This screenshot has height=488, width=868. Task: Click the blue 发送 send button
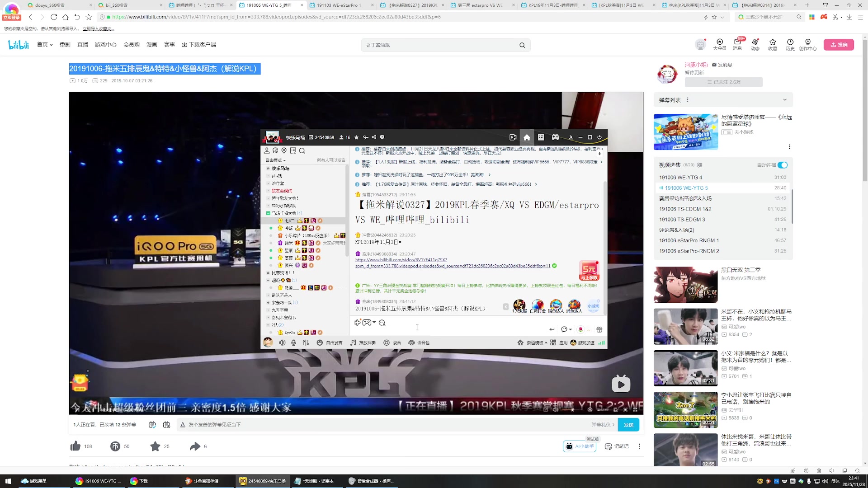628,425
